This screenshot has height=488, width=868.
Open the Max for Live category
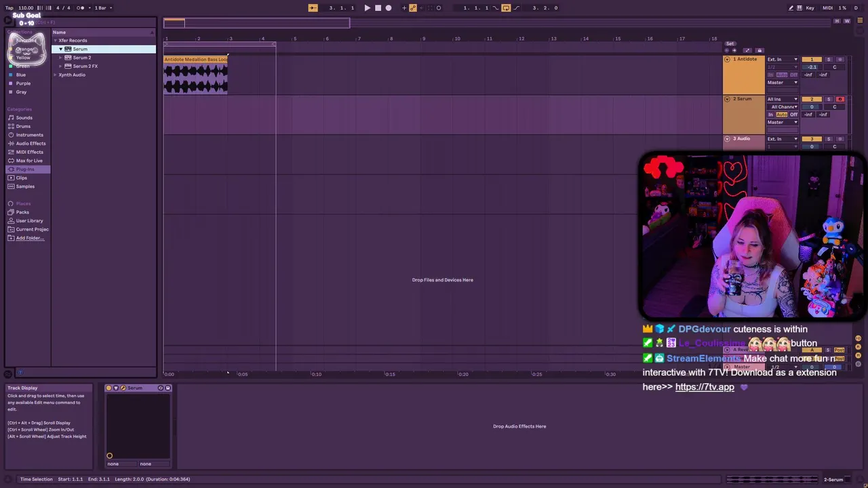tap(28, 161)
